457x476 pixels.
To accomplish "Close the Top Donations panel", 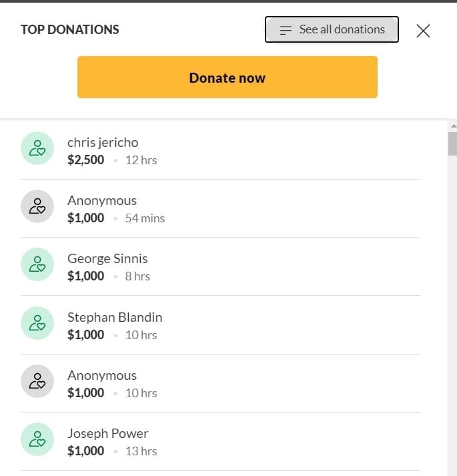I will coord(423,31).
